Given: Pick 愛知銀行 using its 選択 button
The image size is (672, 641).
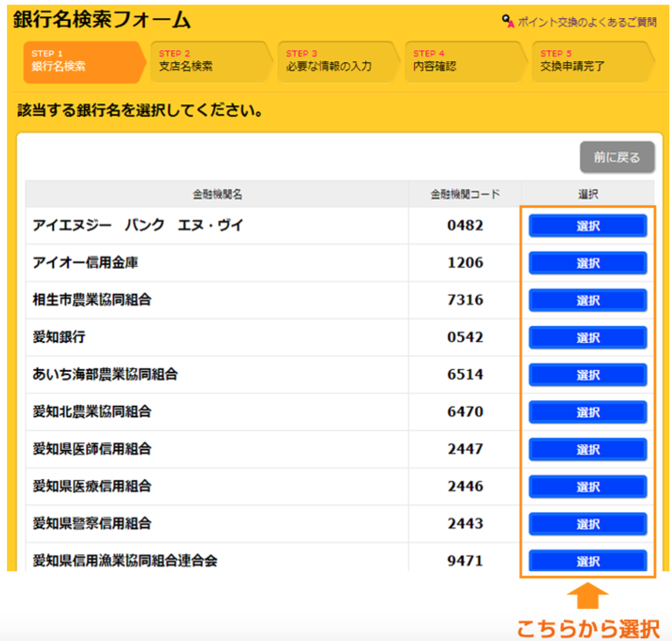Looking at the screenshot, I should click(588, 338).
